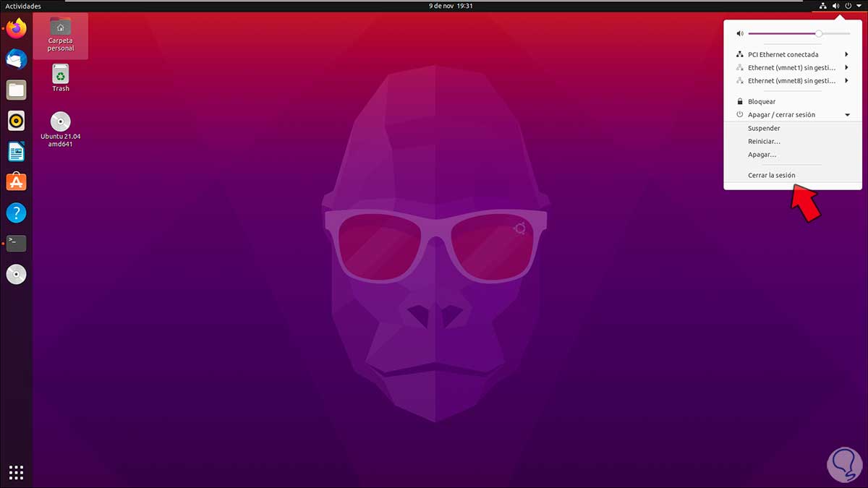This screenshot has width=868, height=488.
Task: Open the Terminal from the dock
Action: (16, 244)
